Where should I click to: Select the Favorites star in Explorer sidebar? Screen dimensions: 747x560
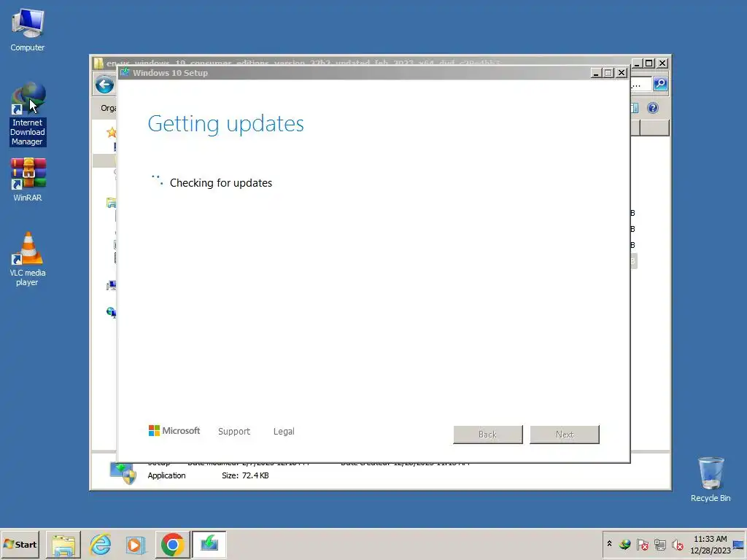coord(112,133)
